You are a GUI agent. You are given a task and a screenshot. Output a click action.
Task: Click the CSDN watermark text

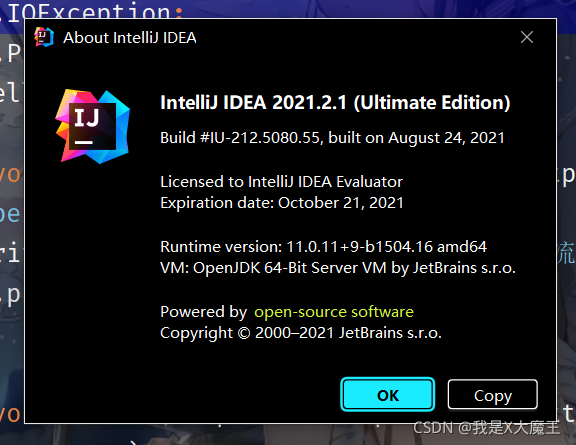coord(486,428)
